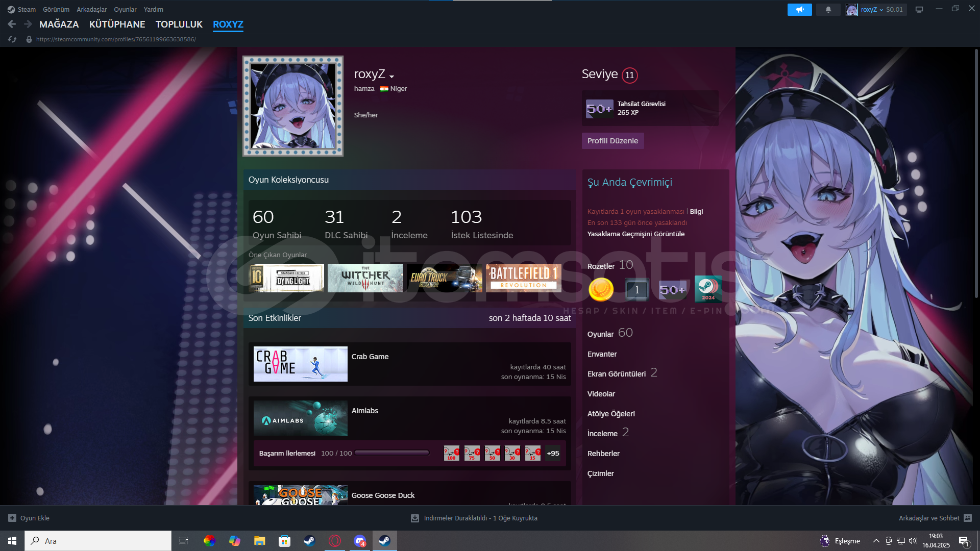980x551 pixels.
Task: Click the Steam back navigation arrow
Action: click(x=12, y=24)
